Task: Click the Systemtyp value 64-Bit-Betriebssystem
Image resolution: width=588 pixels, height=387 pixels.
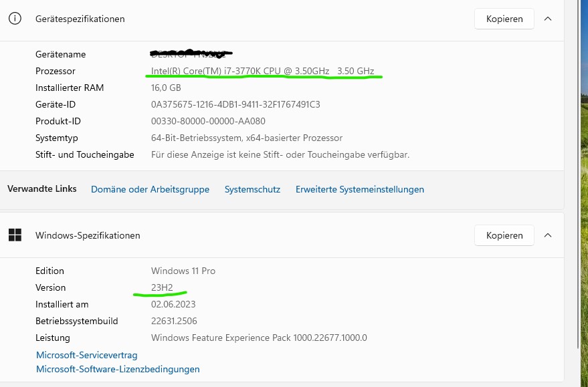Action: (x=247, y=138)
